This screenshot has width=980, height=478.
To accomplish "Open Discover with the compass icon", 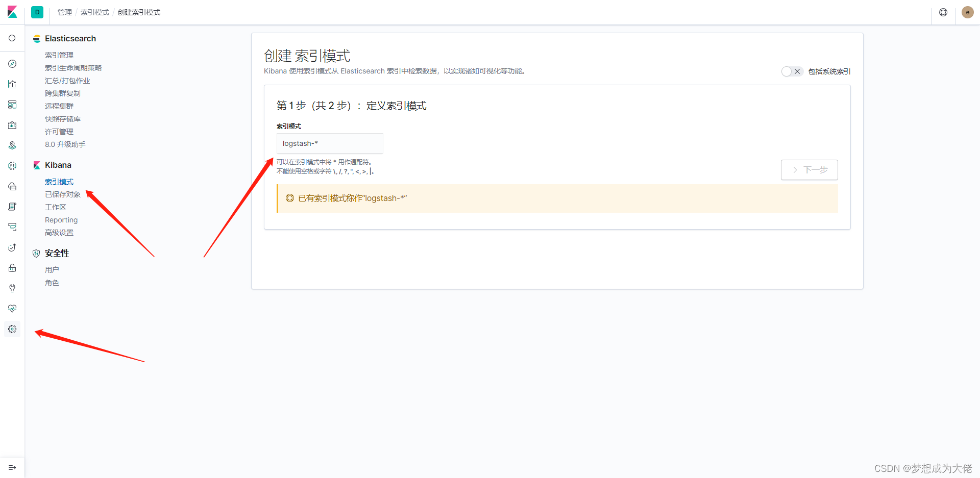I will 12,64.
